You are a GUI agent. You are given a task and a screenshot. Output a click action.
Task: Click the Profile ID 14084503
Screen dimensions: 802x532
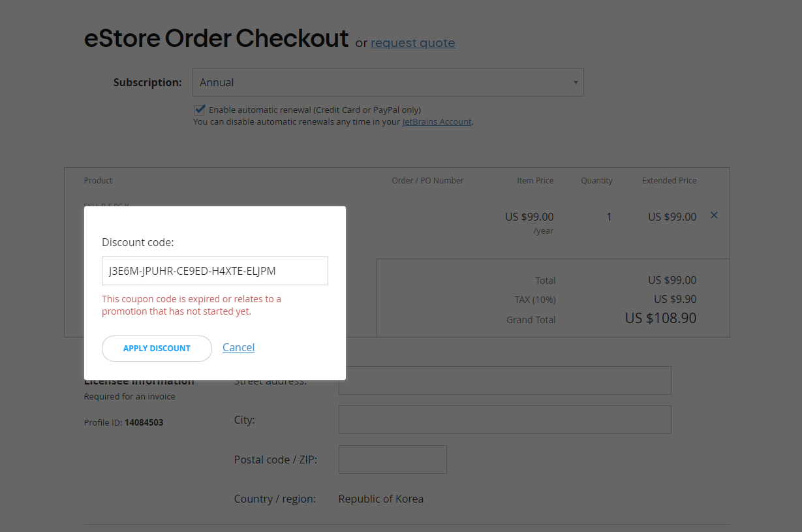tap(124, 422)
